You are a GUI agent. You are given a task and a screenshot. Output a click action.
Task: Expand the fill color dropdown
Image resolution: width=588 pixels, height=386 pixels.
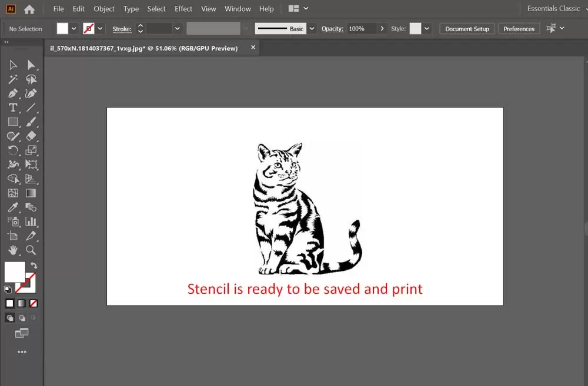[74, 29]
